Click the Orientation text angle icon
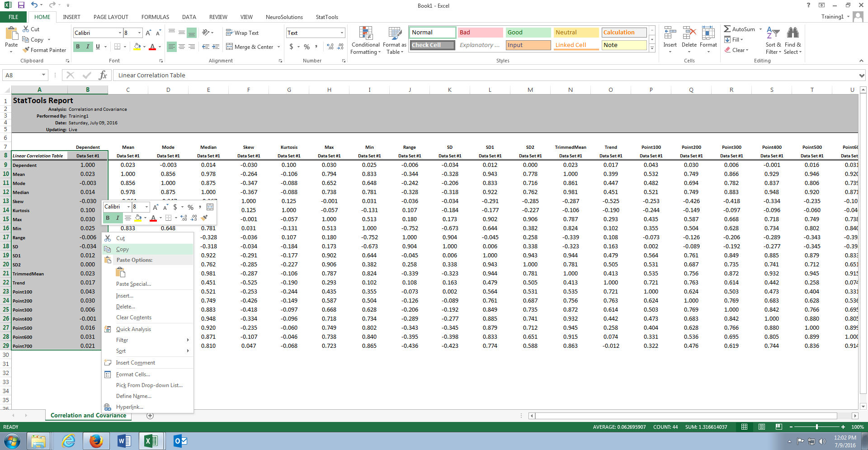This screenshot has width=868, height=450. tap(206, 33)
